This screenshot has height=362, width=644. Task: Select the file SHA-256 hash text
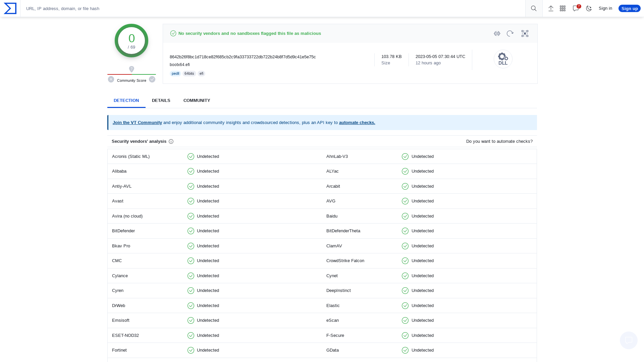pos(243,57)
